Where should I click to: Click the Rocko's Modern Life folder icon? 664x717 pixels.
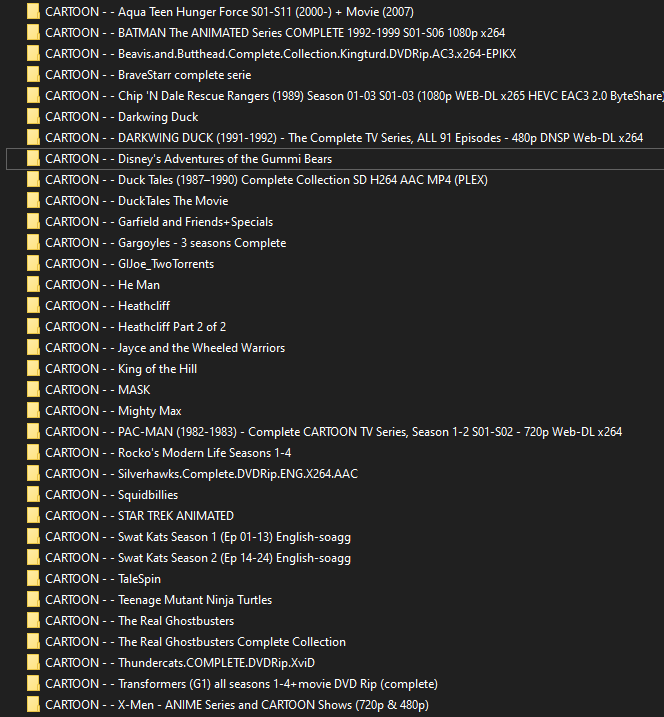pyautogui.click(x=33, y=453)
